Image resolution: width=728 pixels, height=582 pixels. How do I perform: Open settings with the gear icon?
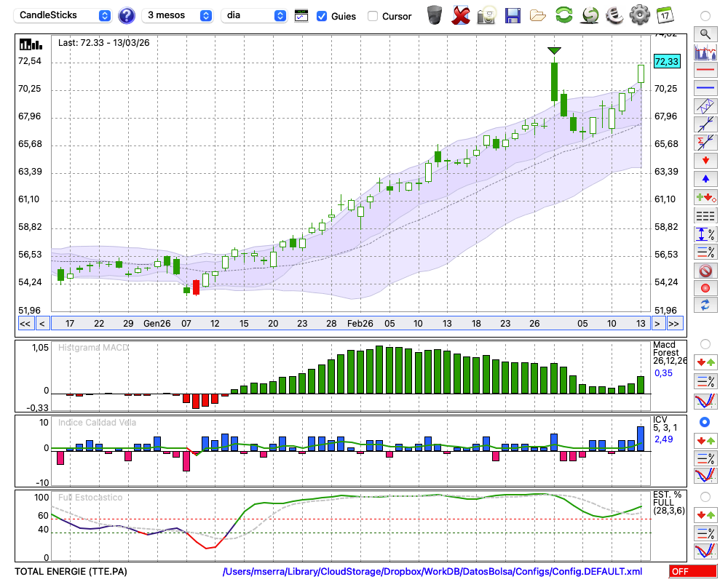point(639,15)
